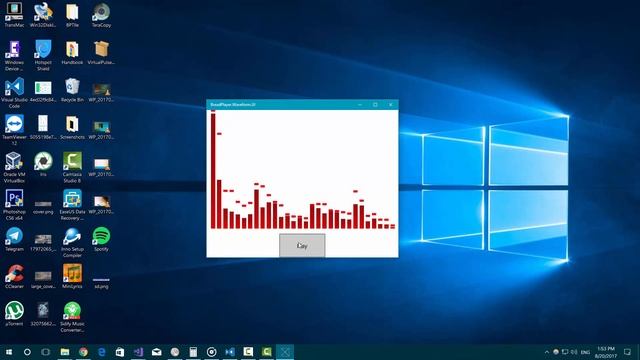This screenshot has width=640, height=360.
Task: Open the Windows Start menu
Action: (9, 352)
